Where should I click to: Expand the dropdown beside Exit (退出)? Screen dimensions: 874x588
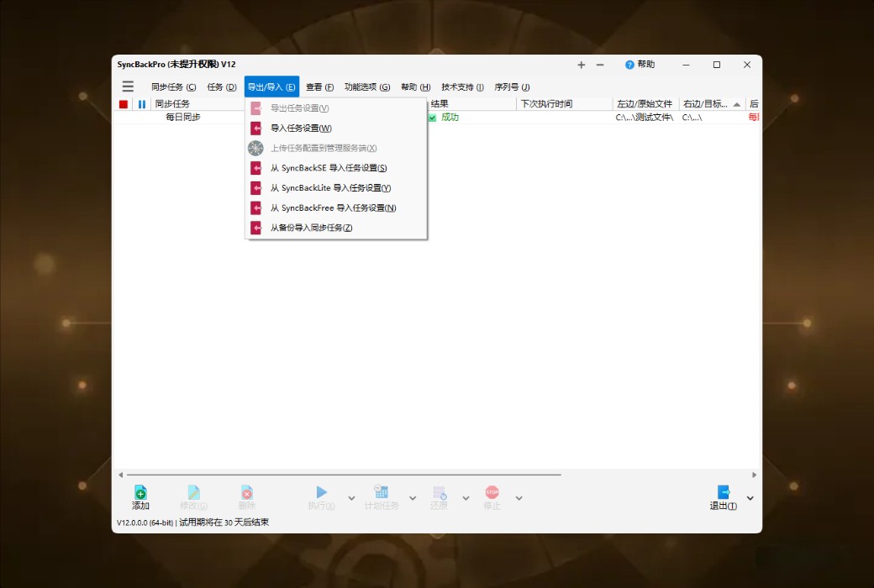(748, 497)
